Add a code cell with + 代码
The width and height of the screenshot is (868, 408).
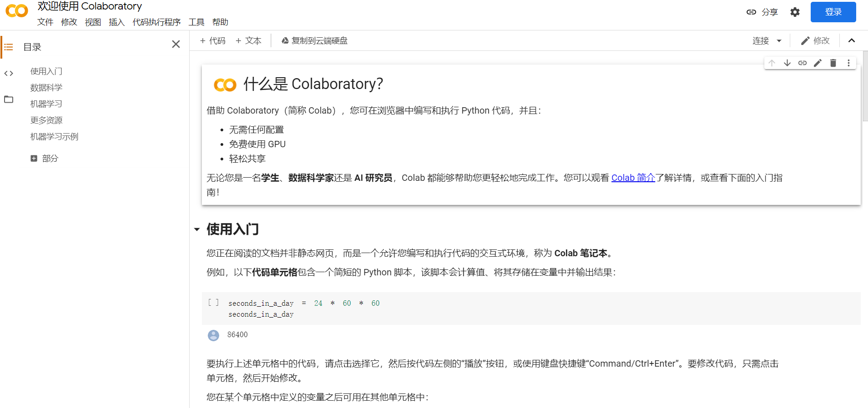pyautogui.click(x=213, y=41)
